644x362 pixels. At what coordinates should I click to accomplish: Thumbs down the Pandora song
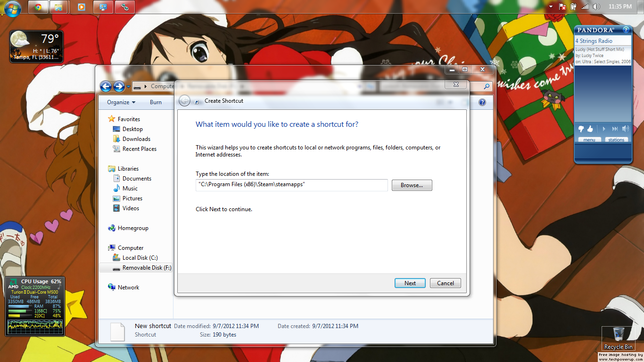pos(581,129)
